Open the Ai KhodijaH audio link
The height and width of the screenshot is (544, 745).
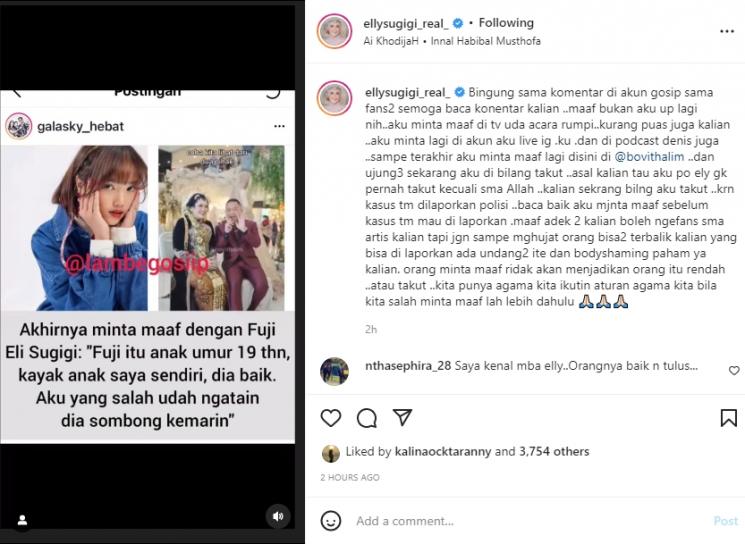tap(391, 41)
